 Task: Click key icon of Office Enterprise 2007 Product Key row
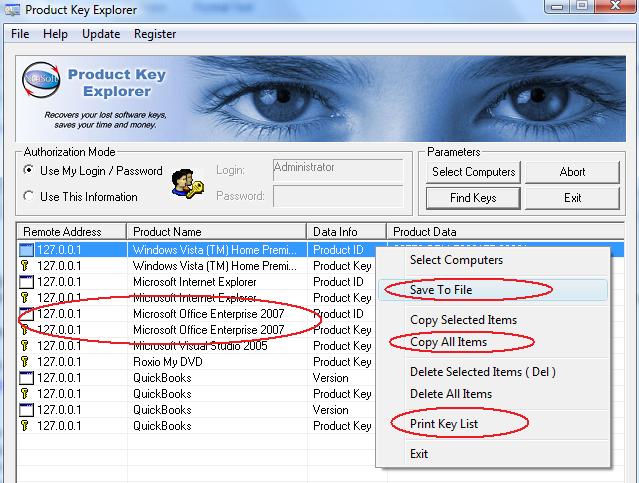25,329
